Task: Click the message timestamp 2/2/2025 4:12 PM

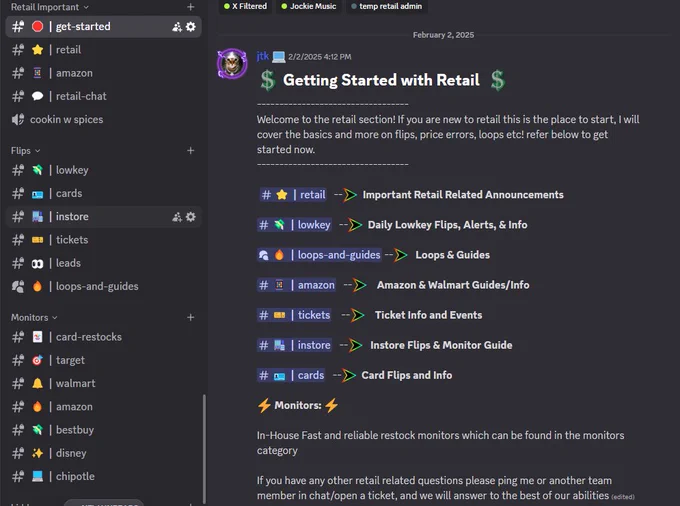Action: coord(320,57)
